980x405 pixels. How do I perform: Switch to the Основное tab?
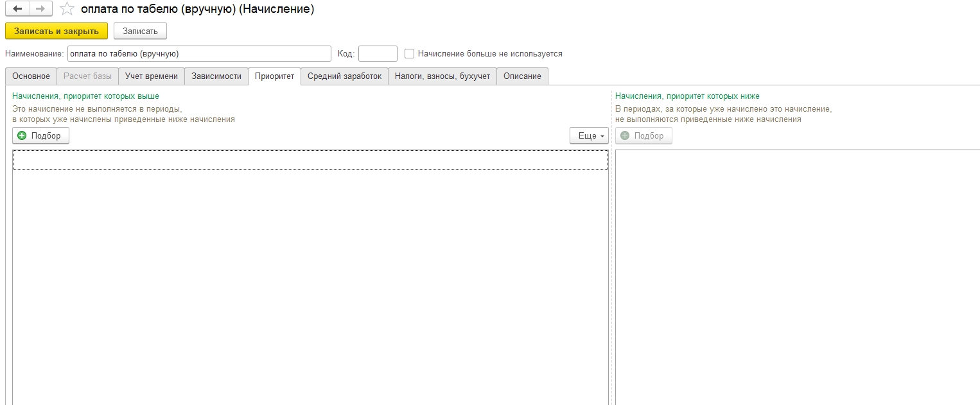pos(31,76)
